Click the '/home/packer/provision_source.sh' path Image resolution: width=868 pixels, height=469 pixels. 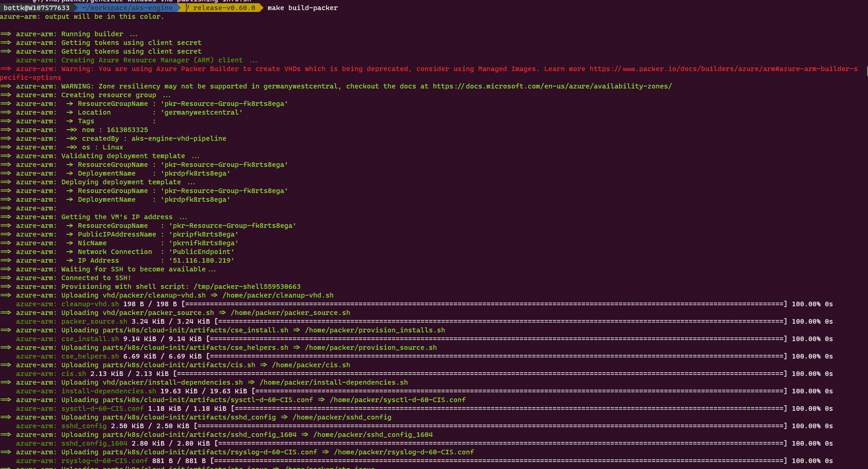pyautogui.click(x=371, y=348)
